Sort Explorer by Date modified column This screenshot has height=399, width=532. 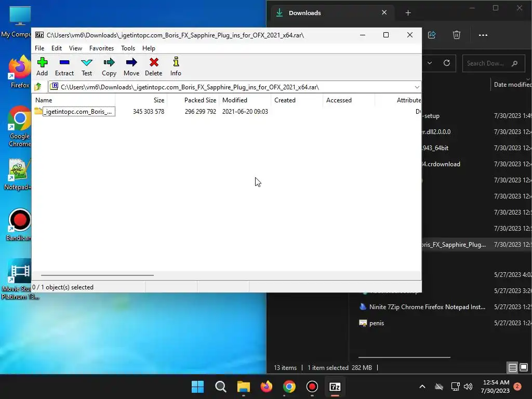click(x=512, y=85)
